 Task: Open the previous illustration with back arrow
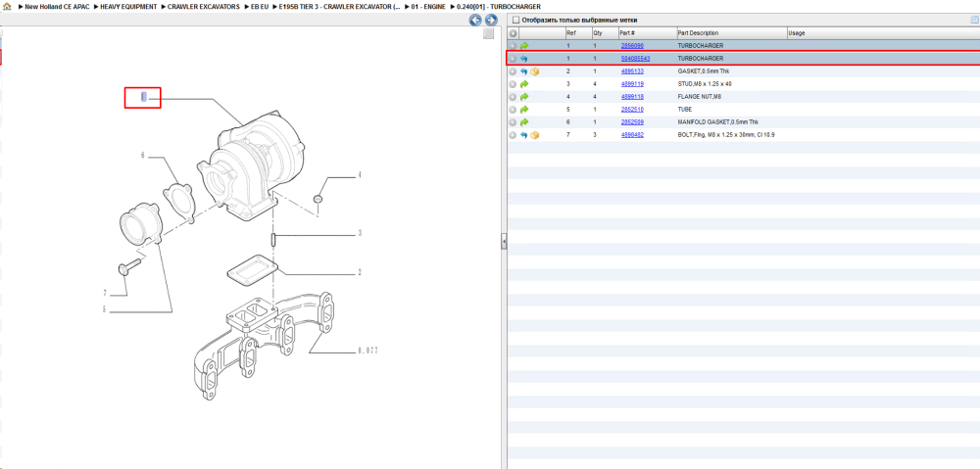point(475,21)
